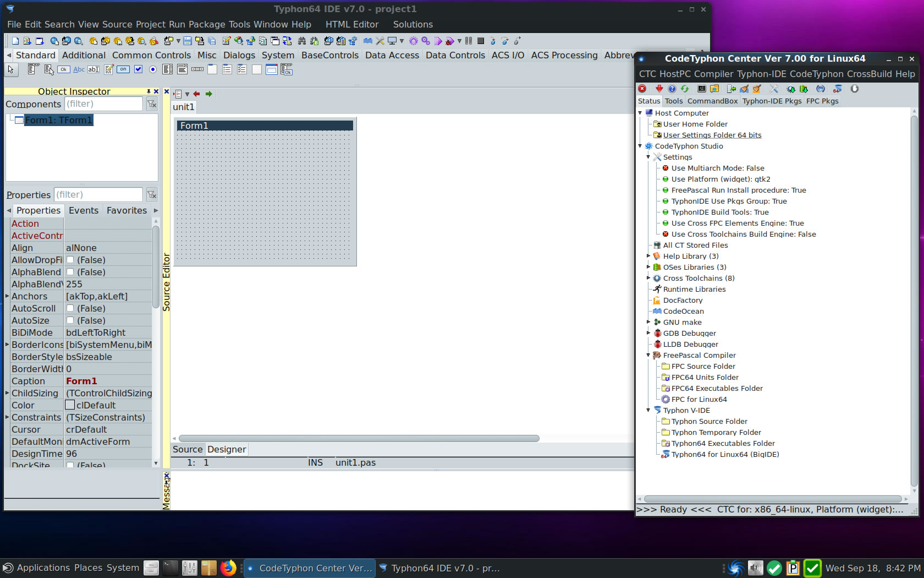Image resolution: width=924 pixels, height=578 pixels.
Task: Click the Color clDefault swatch box
Action: pyautogui.click(x=70, y=405)
